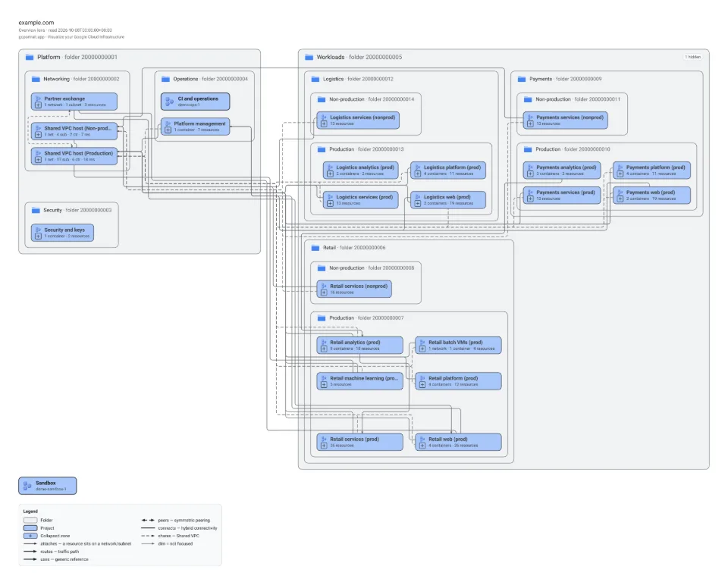Click the Logistics folder icon
This screenshot has width=728, height=585.
[315, 79]
